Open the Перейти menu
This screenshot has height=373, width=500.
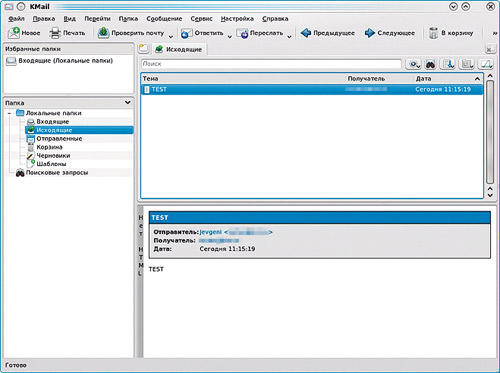click(x=97, y=19)
